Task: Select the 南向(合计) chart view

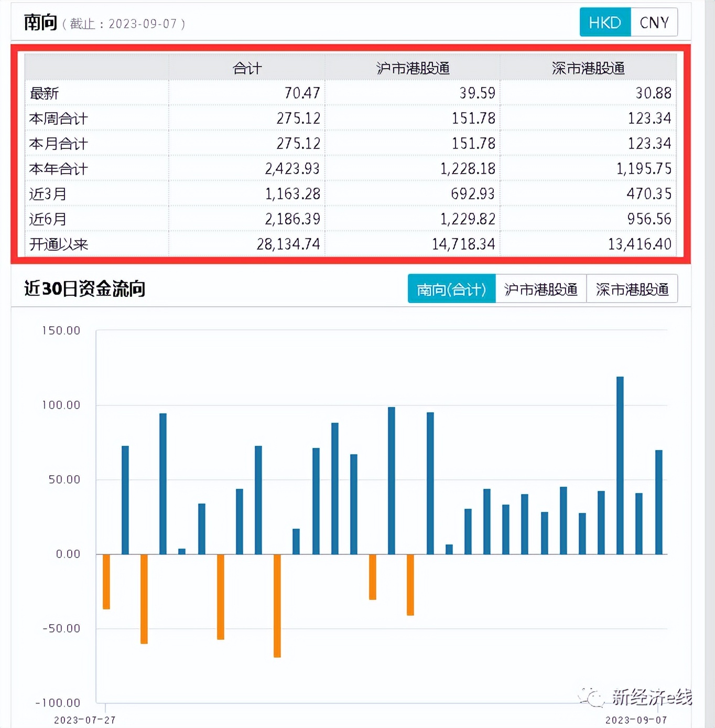Action: coord(451,288)
